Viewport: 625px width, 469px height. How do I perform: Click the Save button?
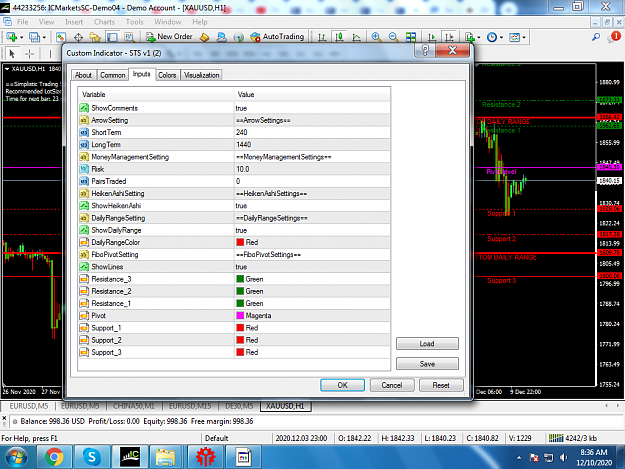(x=427, y=363)
